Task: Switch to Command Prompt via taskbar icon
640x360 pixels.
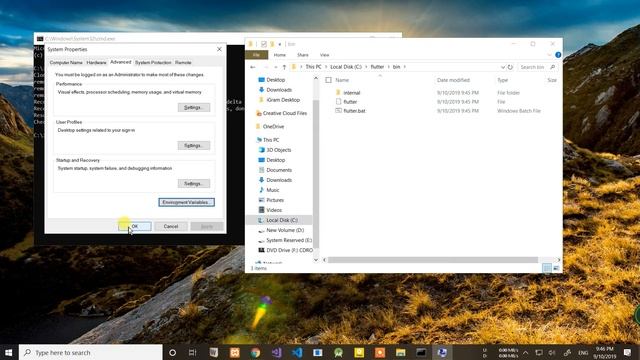Action: pyautogui.click(x=421, y=352)
